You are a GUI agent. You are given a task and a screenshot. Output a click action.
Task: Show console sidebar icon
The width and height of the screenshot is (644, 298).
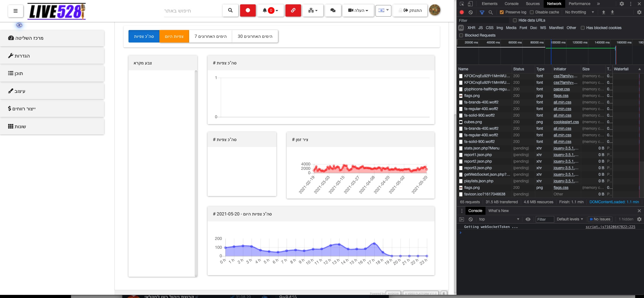[462, 219]
